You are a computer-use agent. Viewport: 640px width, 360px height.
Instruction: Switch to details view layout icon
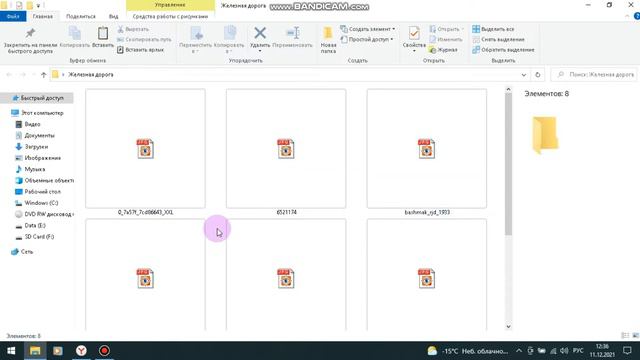click(625, 336)
